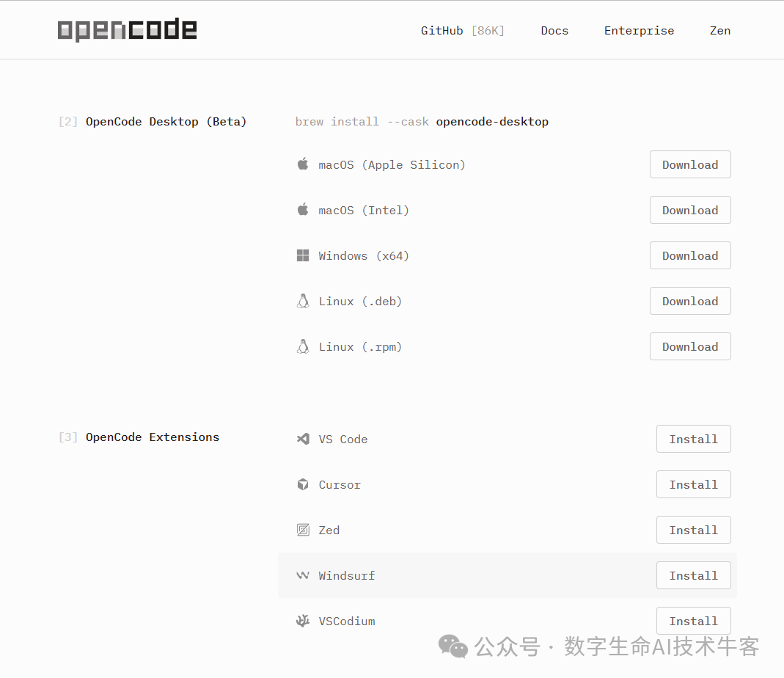Open the Enterprise nav link
The height and width of the screenshot is (678, 784).
coord(639,31)
